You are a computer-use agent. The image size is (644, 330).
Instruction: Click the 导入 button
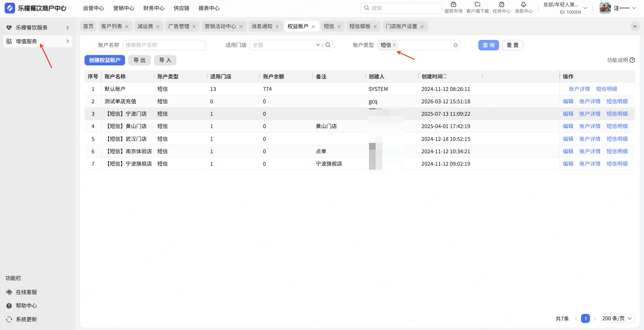[165, 60]
